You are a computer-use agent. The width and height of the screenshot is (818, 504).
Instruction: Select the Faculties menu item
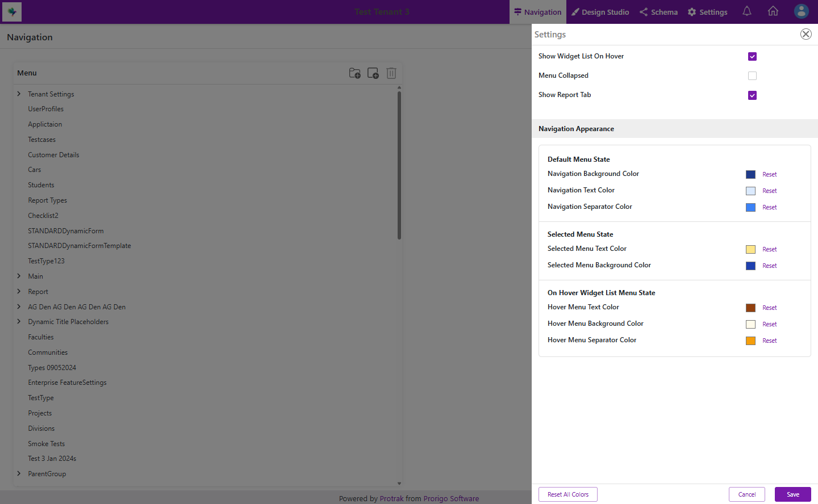coord(41,337)
